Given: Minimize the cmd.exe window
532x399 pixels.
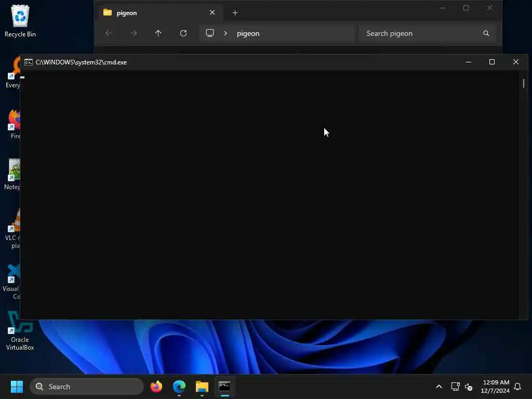Looking at the screenshot, I should click(x=469, y=62).
